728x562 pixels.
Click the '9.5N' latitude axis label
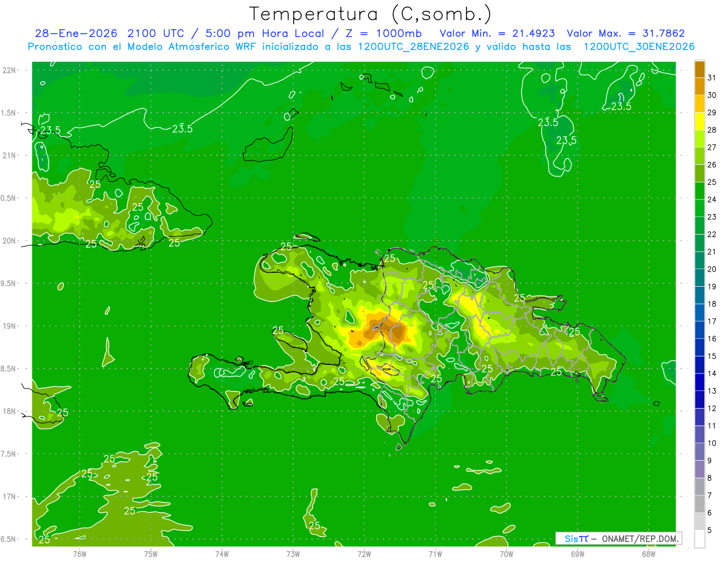(x=9, y=284)
